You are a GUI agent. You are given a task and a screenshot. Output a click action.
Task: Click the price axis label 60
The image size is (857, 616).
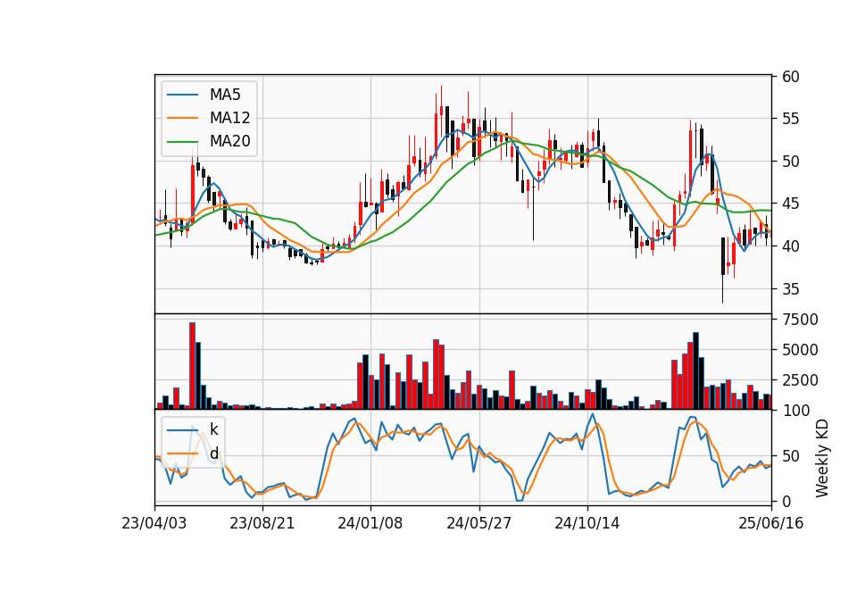790,77
